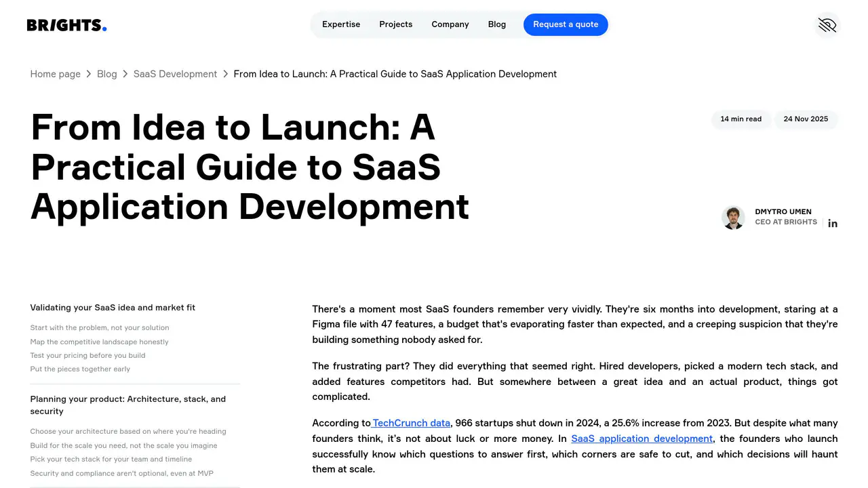Viewport: 868px width, 488px height.
Task: Open Dmytro Umen's LinkedIn icon
Action: [833, 223]
